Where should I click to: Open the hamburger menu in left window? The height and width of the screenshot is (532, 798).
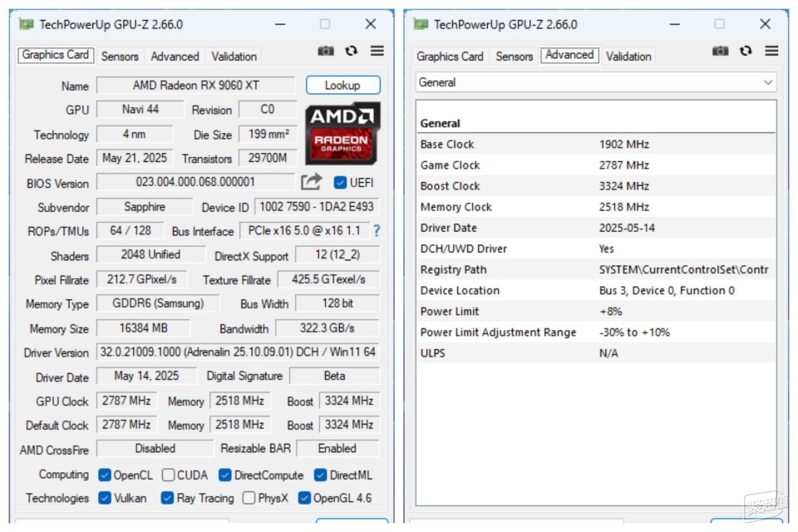(x=377, y=51)
